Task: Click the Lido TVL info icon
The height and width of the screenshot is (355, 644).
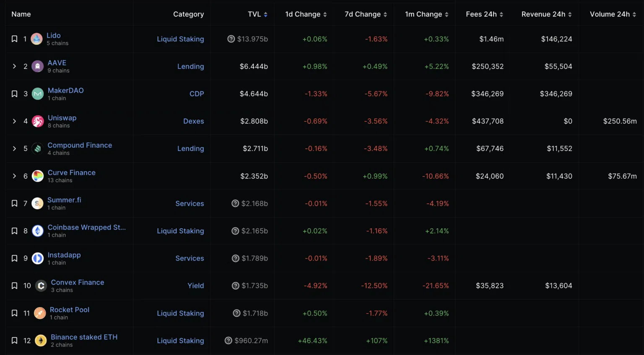Action: [x=231, y=39]
